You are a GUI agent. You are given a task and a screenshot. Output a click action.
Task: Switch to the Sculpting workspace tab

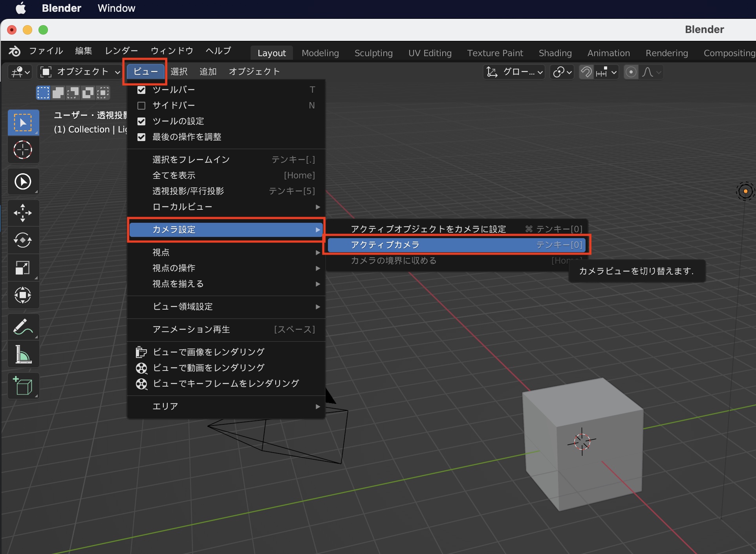pyautogui.click(x=373, y=53)
